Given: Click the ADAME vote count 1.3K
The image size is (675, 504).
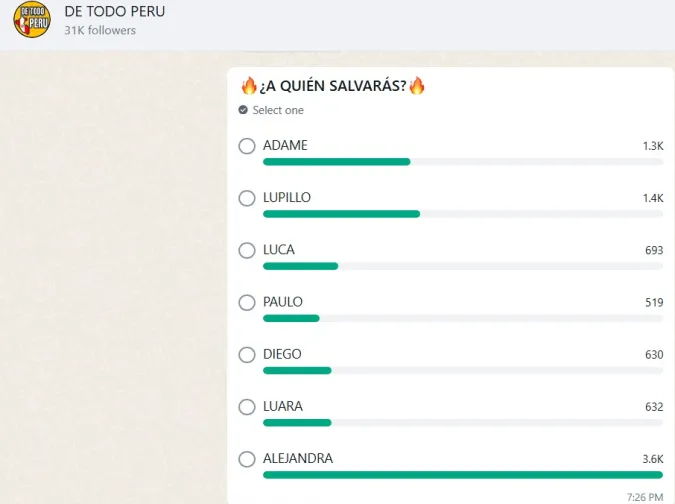Looking at the screenshot, I should (x=652, y=146).
